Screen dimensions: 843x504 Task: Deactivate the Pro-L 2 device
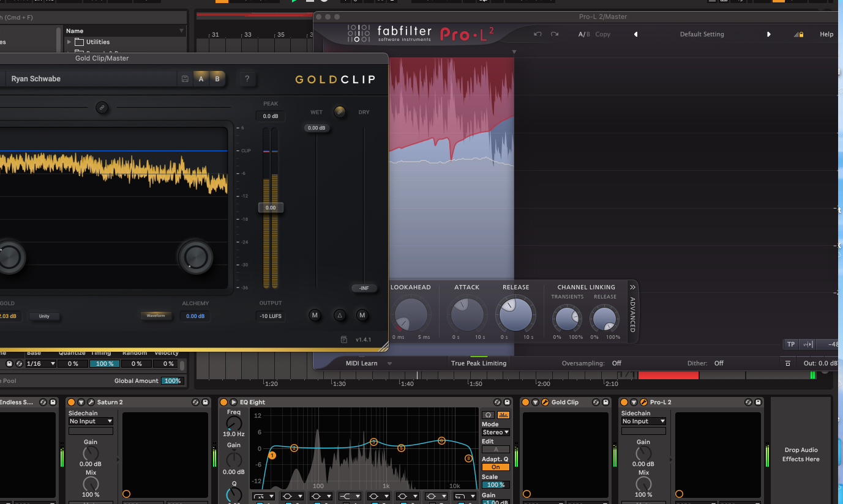[x=624, y=402]
